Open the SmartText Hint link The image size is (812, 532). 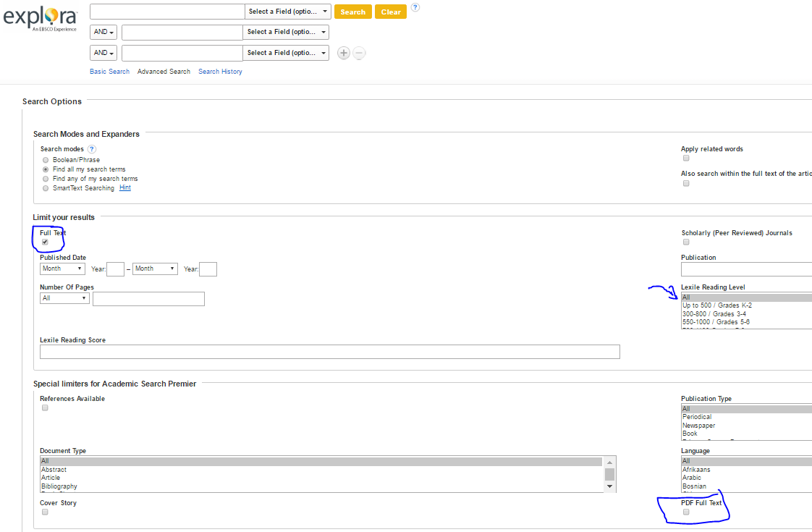coord(125,187)
